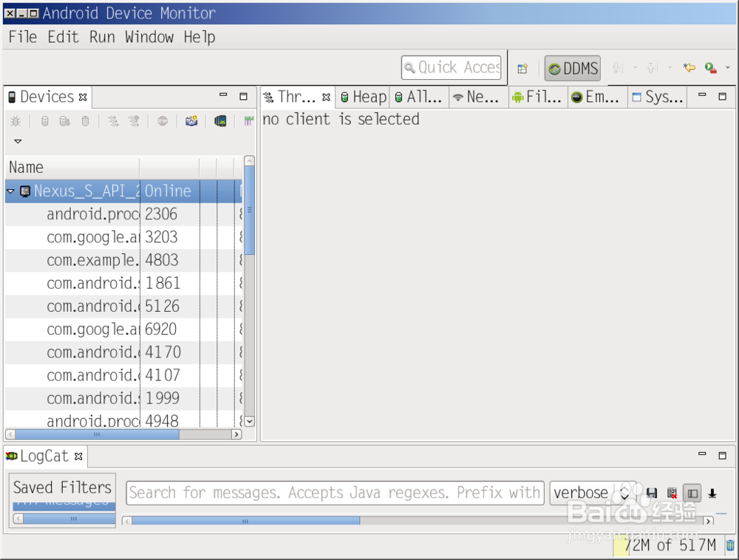Viewport: 739px width, 560px height.
Task: Select the Threads tab
Action: 296,97
